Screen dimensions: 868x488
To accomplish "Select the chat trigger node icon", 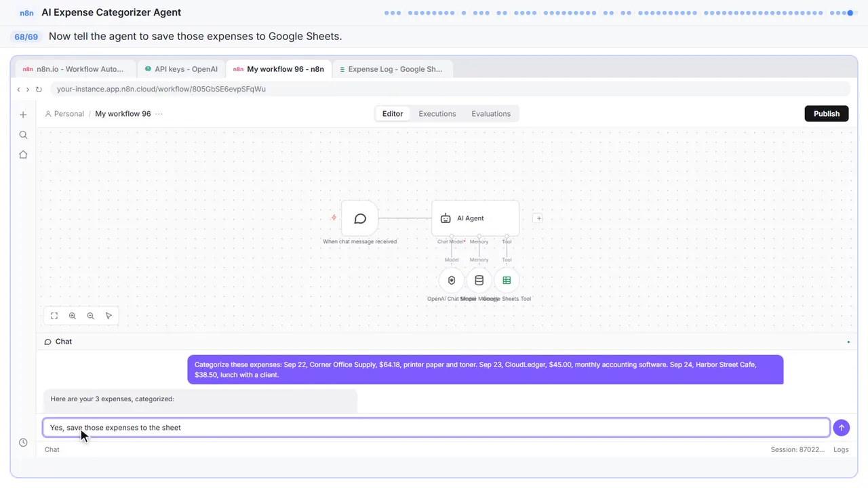I will point(360,218).
